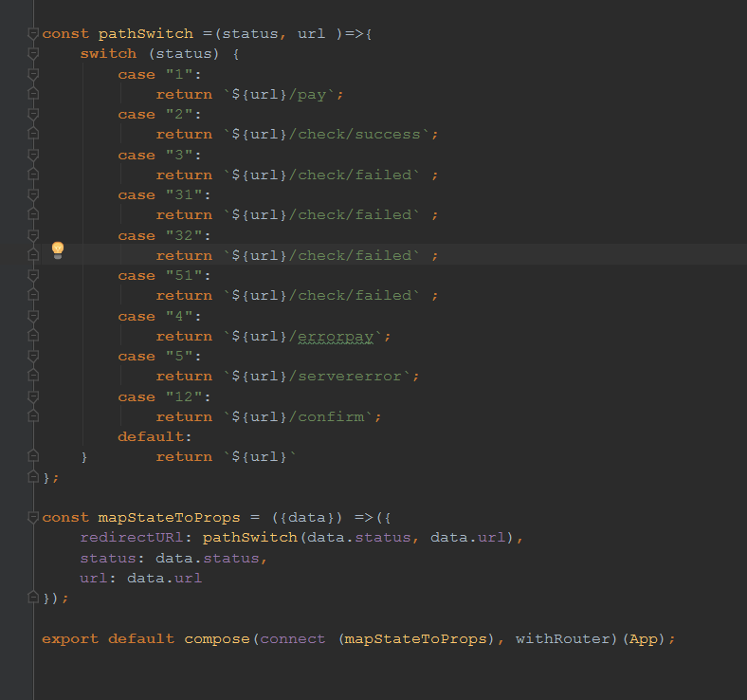This screenshot has height=700, width=747.
Task: Click the servererror string in case "5"
Action: click(350, 377)
